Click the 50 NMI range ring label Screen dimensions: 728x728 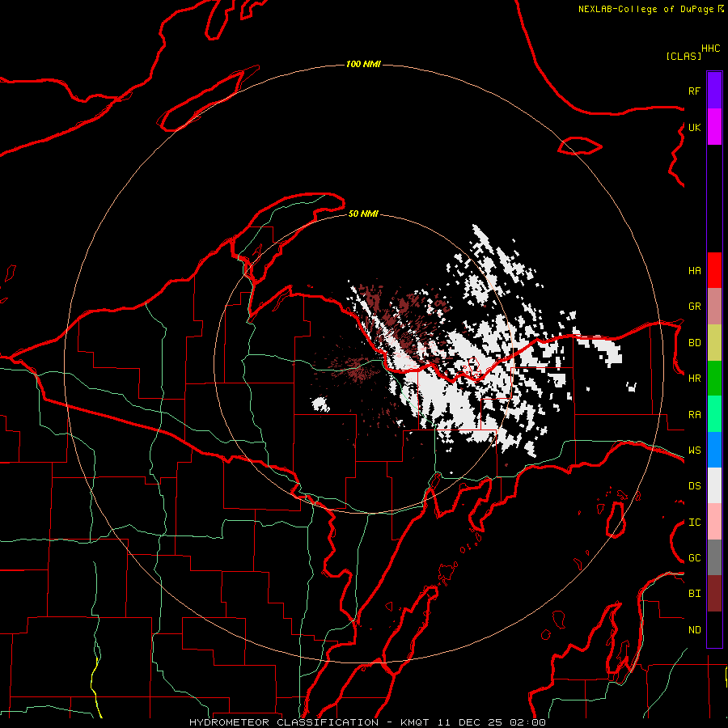(x=363, y=214)
